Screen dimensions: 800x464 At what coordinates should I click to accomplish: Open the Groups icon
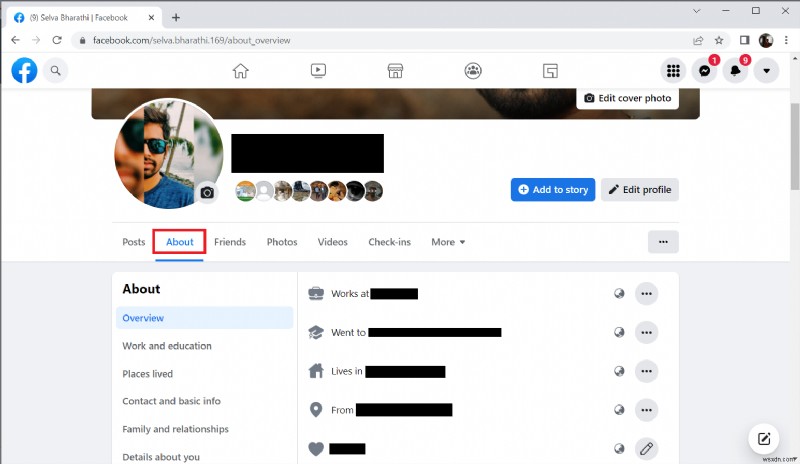(x=473, y=70)
